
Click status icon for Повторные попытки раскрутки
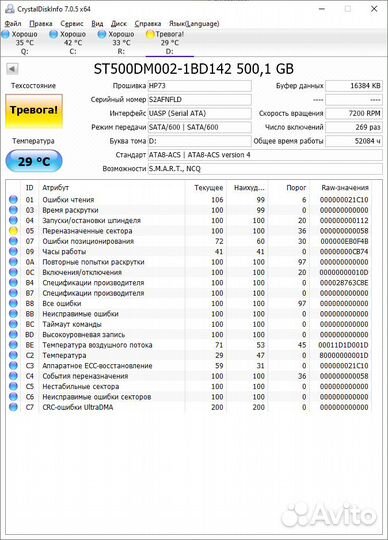click(13, 262)
